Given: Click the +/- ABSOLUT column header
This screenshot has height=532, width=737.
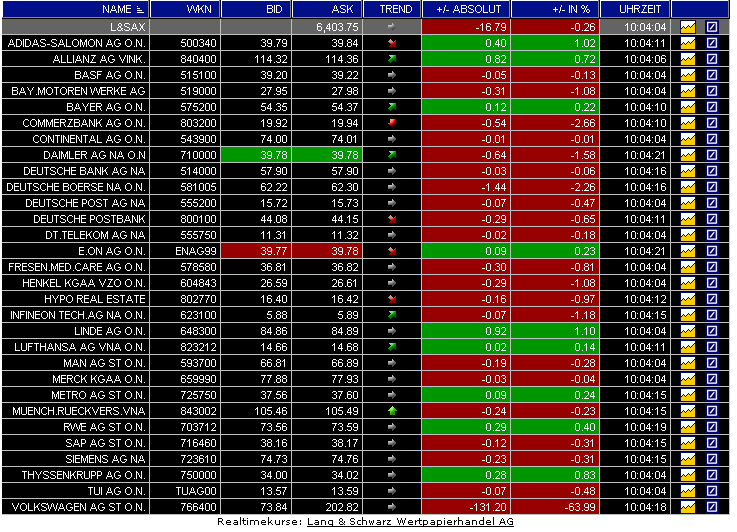Looking at the screenshot, I should tap(466, 9).
